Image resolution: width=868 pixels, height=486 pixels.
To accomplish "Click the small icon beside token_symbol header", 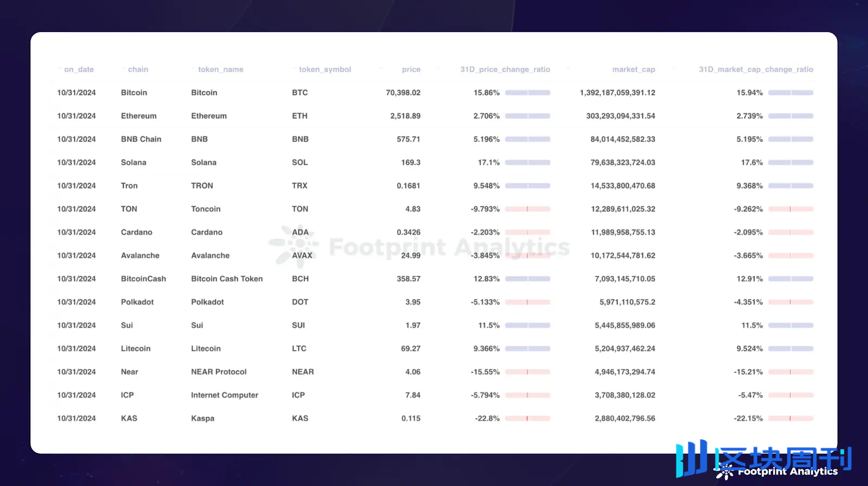I will tap(295, 69).
